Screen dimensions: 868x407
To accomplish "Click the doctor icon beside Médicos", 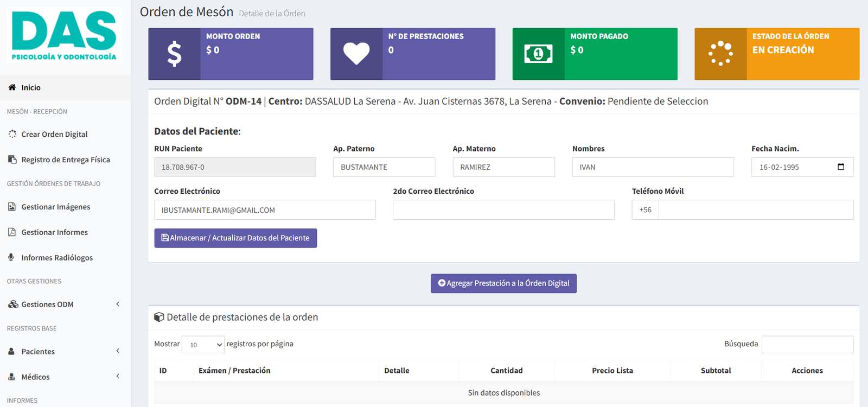I will click(x=11, y=377).
